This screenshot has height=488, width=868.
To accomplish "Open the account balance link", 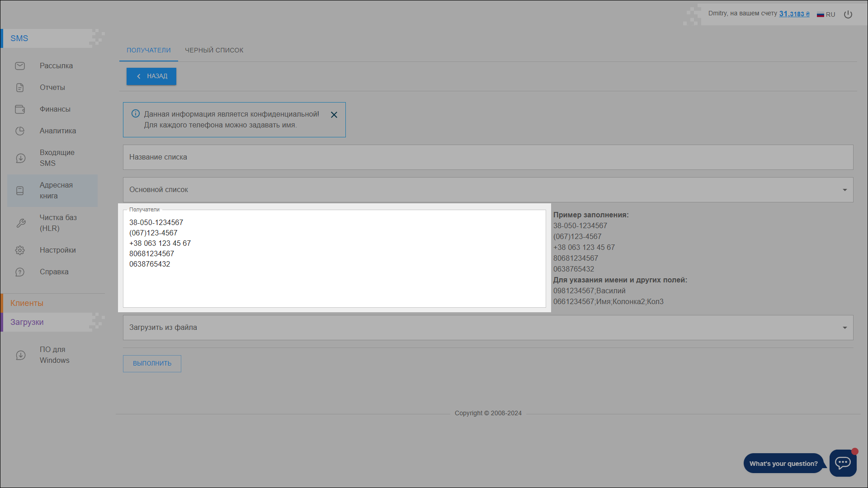I will (x=794, y=14).
